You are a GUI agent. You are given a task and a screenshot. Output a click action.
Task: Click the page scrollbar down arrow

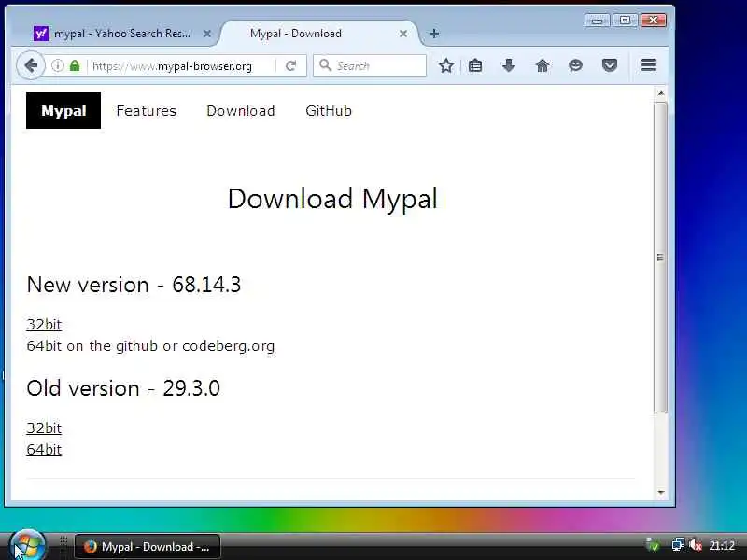click(x=661, y=493)
